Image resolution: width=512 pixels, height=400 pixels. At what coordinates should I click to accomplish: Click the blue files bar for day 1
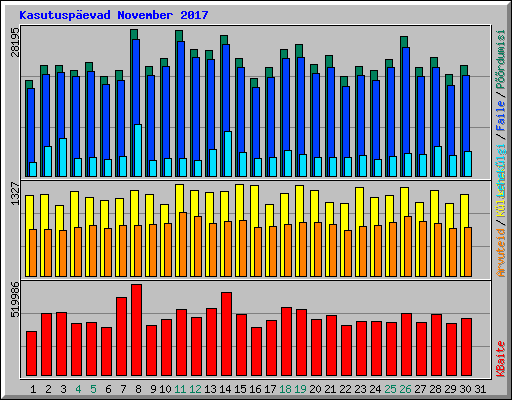pyautogui.click(x=31, y=125)
